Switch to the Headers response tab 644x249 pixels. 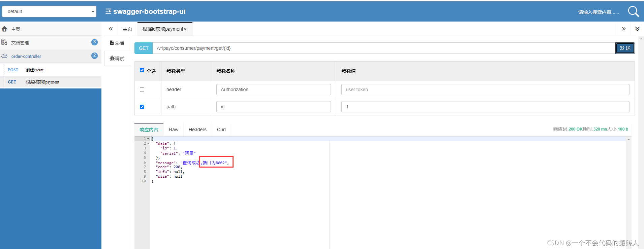[197, 130]
